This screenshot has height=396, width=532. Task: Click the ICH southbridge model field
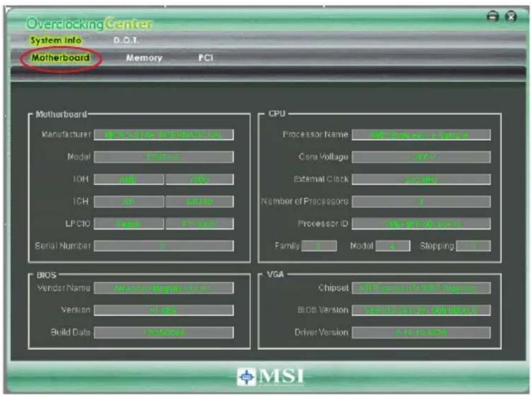coord(199,201)
